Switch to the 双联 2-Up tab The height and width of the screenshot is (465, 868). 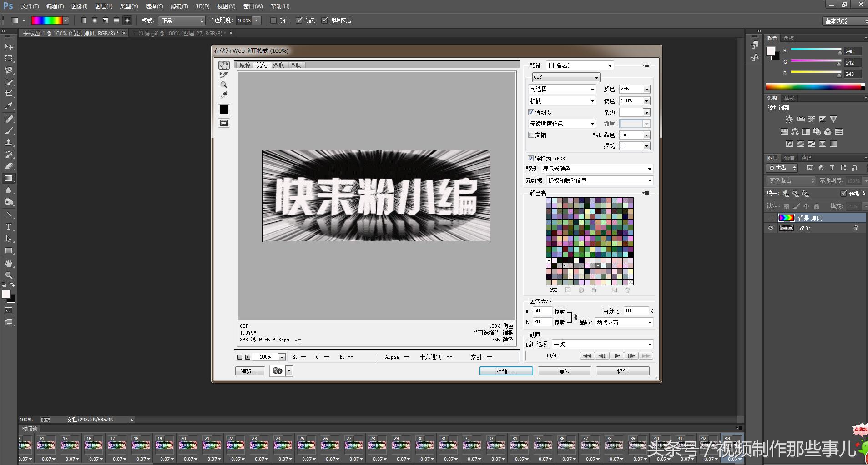tap(278, 65)
